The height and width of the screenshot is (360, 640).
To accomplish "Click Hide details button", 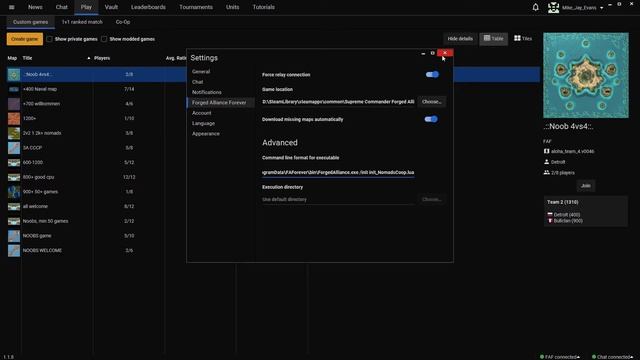I will [x=460, y=38].
